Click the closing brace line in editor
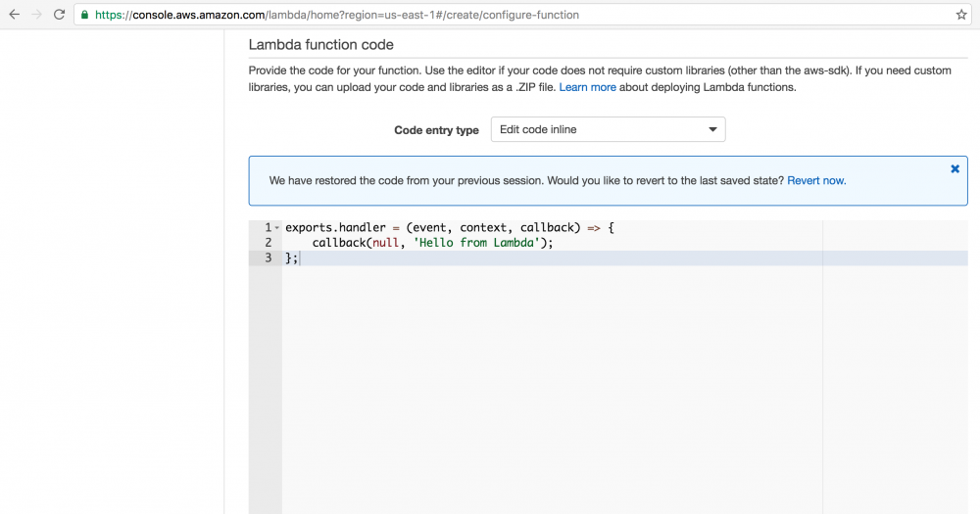 (625, 257)
